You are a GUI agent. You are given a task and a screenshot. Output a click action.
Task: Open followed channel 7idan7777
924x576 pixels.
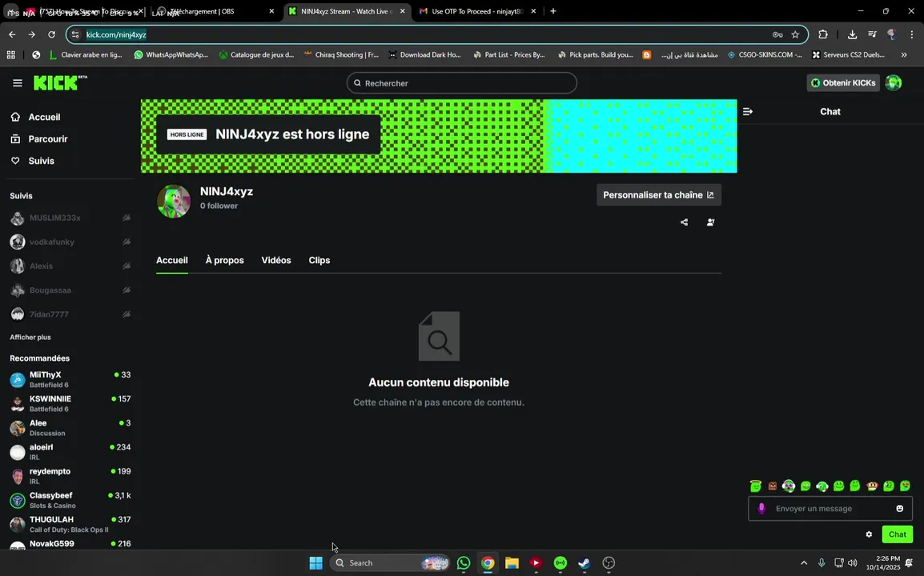pos(70,314)
